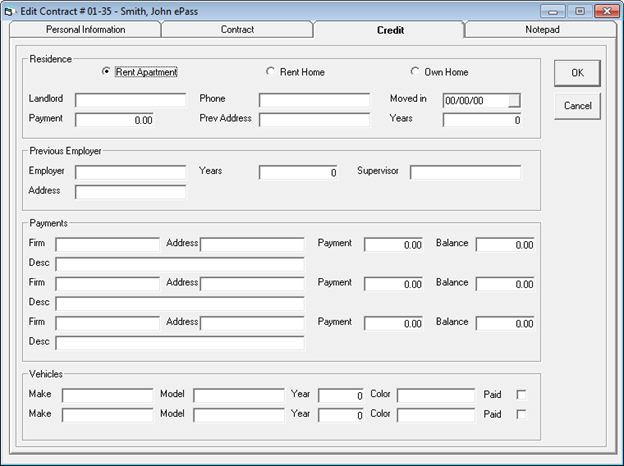This screenshot has height=466, width=624.
Task: Click the Cancel button
Action: 577,106
